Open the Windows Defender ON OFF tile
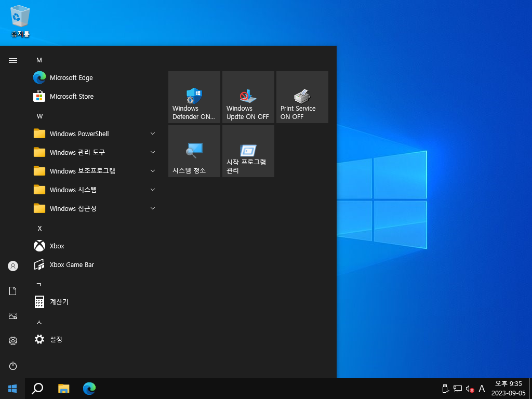 point(194,97)
